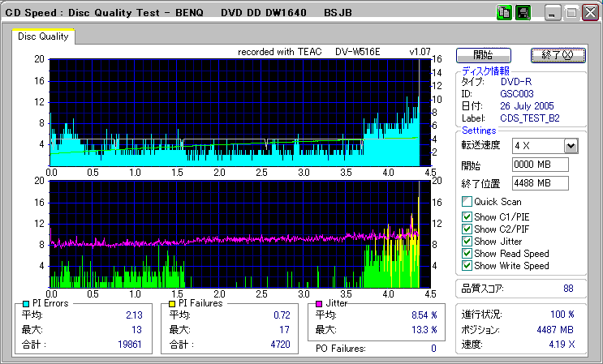Click the 4488 MB end position field
The image size is (603, 364).
tap(540, 183)
